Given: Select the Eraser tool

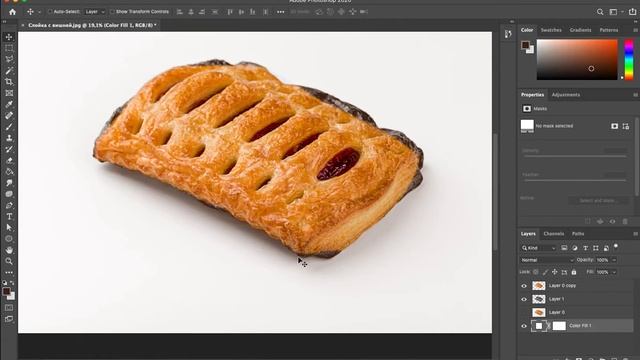Looking at the screenshot, I should [9, 160].
